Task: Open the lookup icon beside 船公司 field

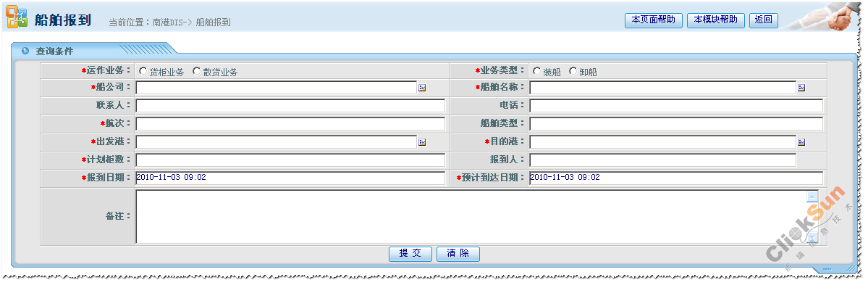Action: 422,88
